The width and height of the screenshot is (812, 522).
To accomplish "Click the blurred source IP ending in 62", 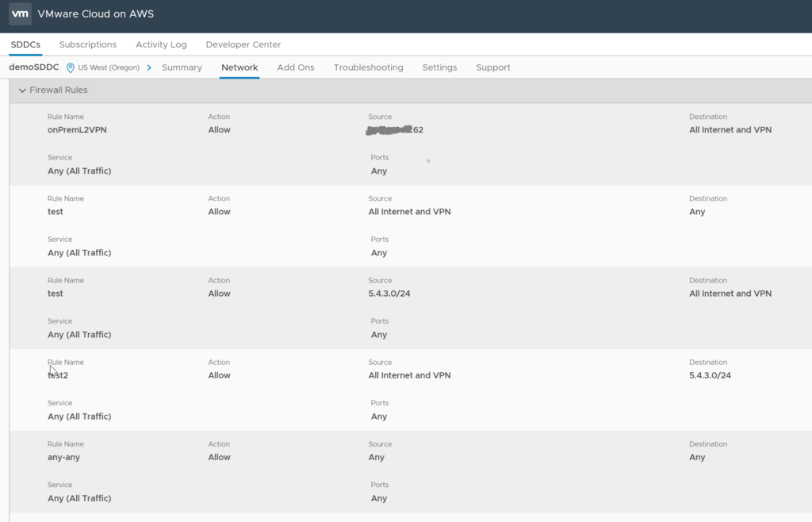I will click(x=395, y=130).
